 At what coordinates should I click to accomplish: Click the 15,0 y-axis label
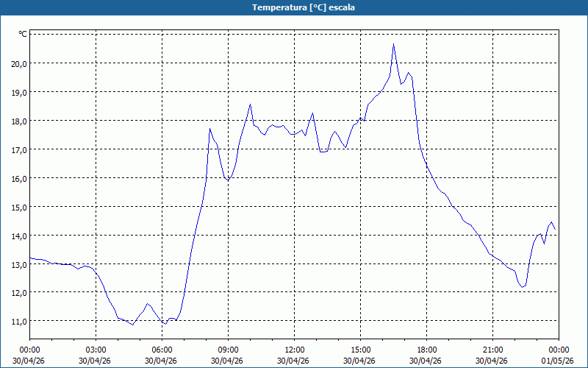(19, 208)
